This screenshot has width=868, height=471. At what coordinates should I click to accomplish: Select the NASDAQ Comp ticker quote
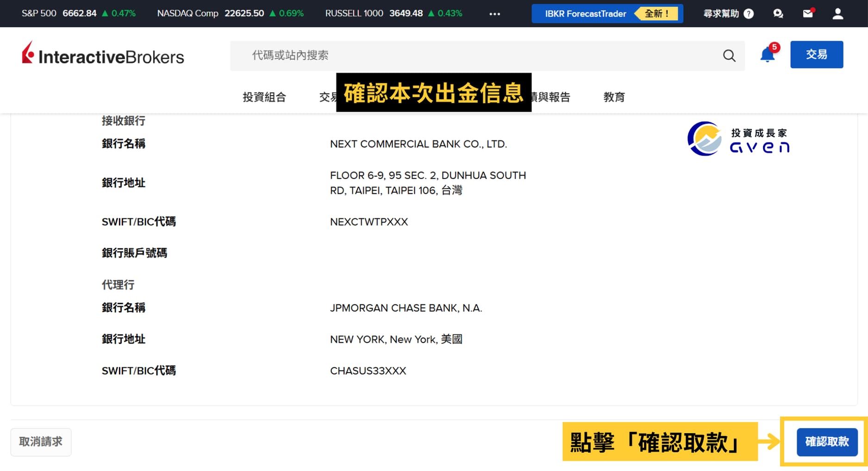tap(230, 13)
